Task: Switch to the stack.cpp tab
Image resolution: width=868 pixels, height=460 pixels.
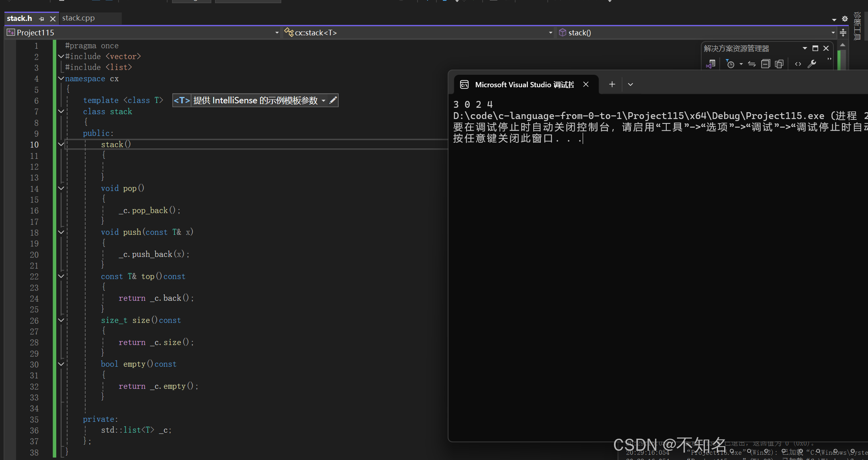Action: click(78, 18)
